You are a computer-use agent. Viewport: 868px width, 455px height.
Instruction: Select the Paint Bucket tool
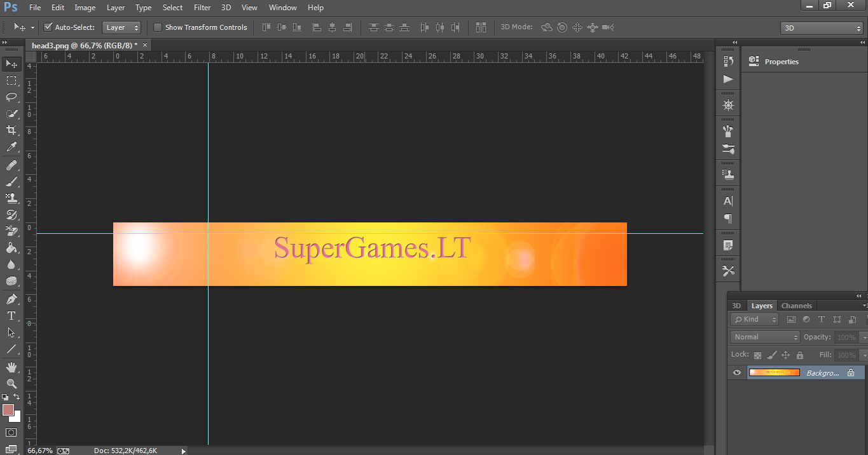[11, 248]
